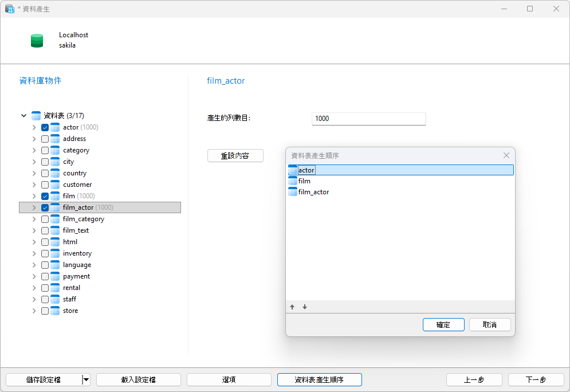Screen dimensions: 570x392
Task: Select the staff table label in the tree
Action: coord(69,299)
